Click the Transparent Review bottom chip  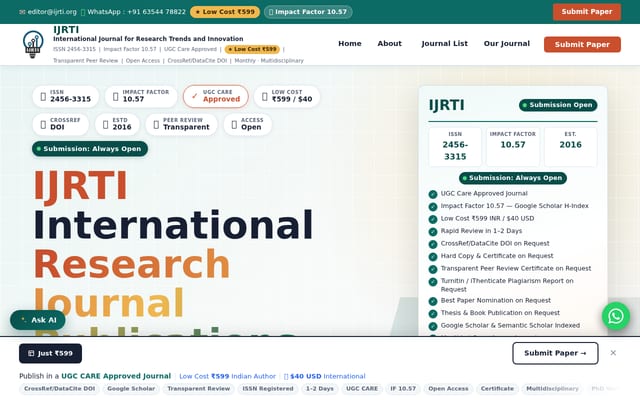(x=199, y=389)
